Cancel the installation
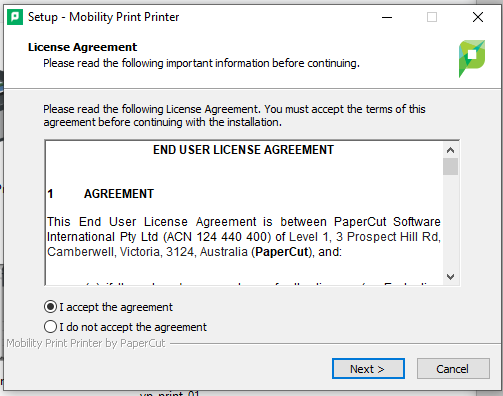The width and height of the screenshot is (503, 396). [453, 369]
